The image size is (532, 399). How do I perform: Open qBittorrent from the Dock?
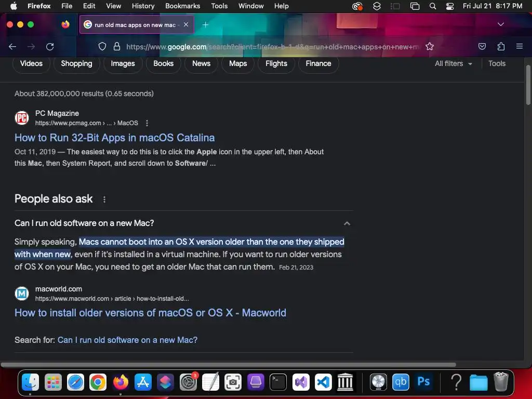tap(401, 382)
